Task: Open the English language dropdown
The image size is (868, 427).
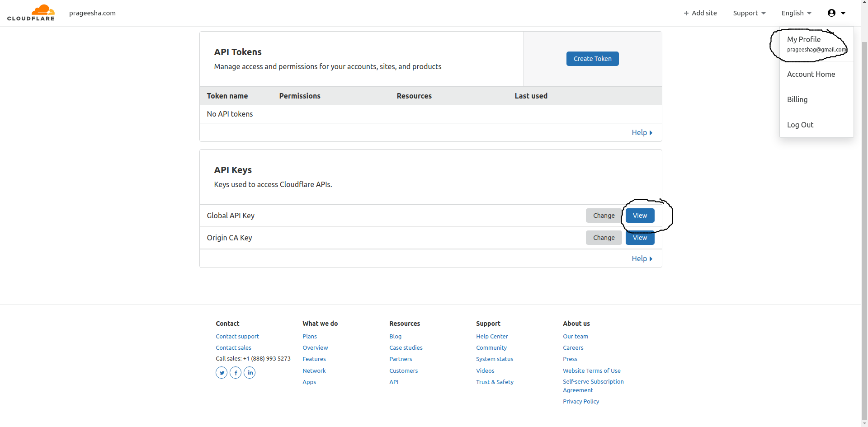Action: coord(796,13)
